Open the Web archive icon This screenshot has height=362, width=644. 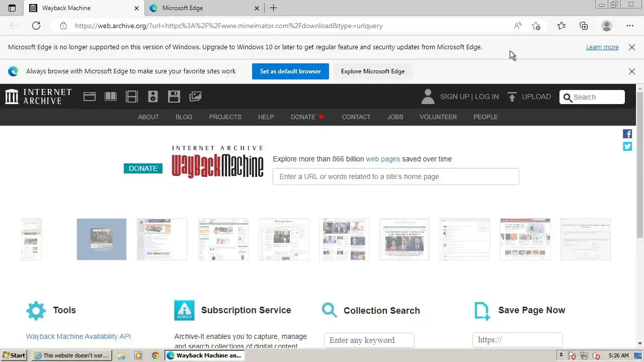click(90, 97)
